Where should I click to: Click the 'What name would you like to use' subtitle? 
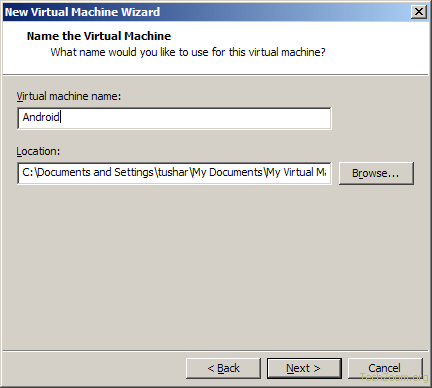pos(188,52)
